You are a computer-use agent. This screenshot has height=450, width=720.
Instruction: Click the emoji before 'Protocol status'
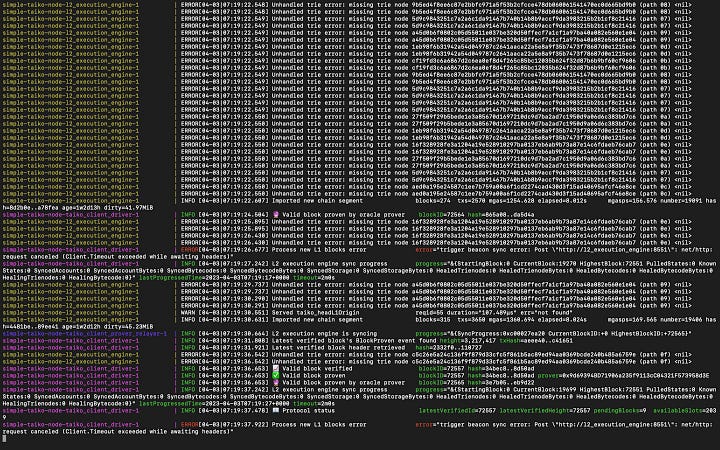point(276,411)
